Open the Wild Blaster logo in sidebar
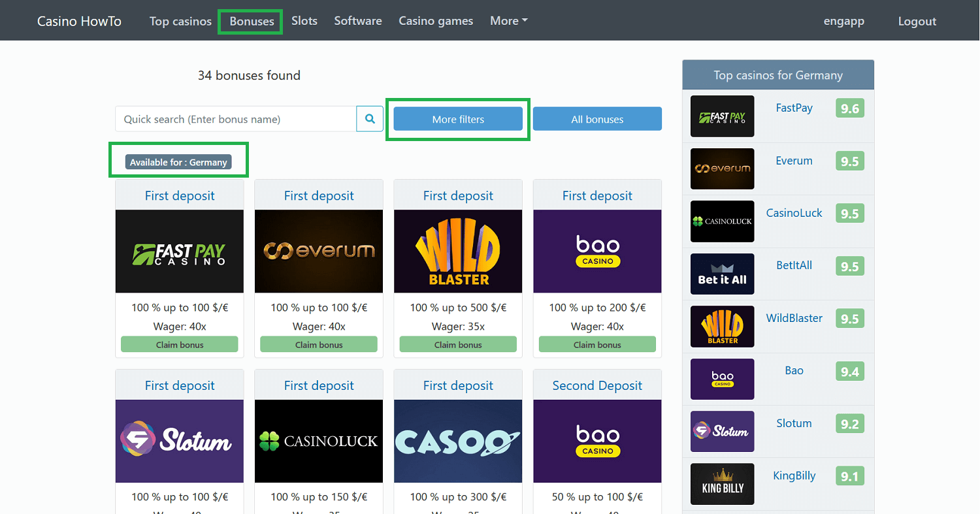This screenshot has width=980, height=514. [x=722, y=327]
